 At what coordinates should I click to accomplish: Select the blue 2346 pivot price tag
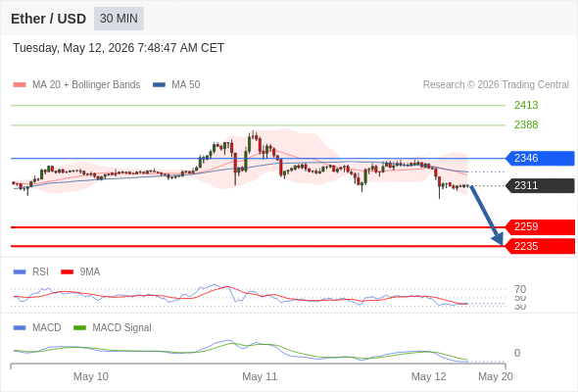(540, 158)
